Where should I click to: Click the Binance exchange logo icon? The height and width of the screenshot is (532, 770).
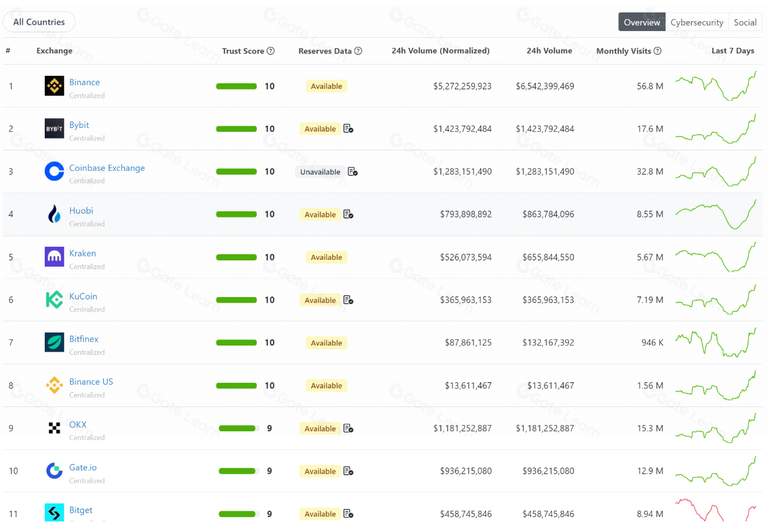pos(54,86)
